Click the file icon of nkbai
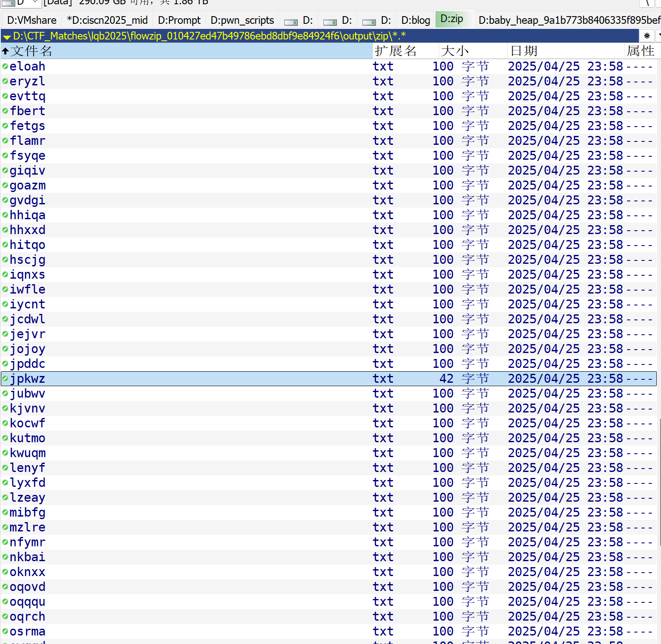The width and height of the screenshot is (661, 644). coord(5,557)
